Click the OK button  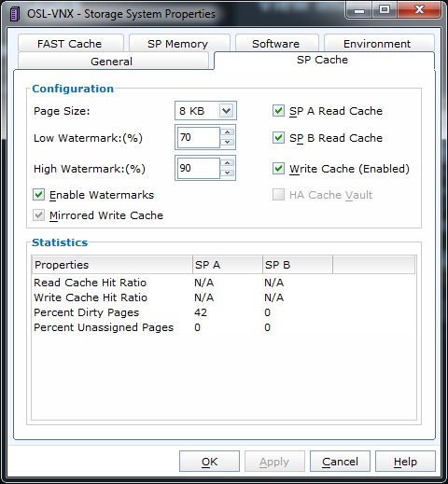pyautogui.click(x=209, y=462)
